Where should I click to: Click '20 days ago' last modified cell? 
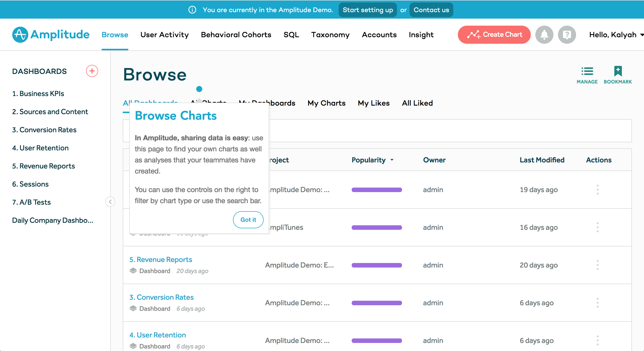539,265
